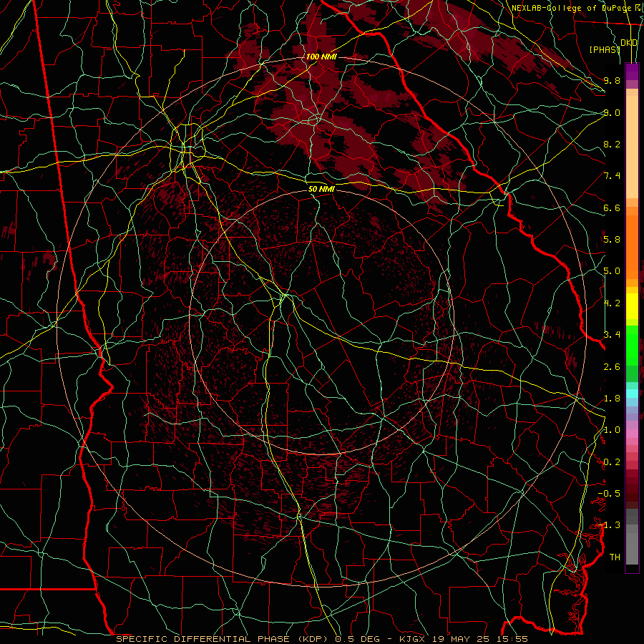Click the TH threshold label on the scale

[x=615, y=557]
